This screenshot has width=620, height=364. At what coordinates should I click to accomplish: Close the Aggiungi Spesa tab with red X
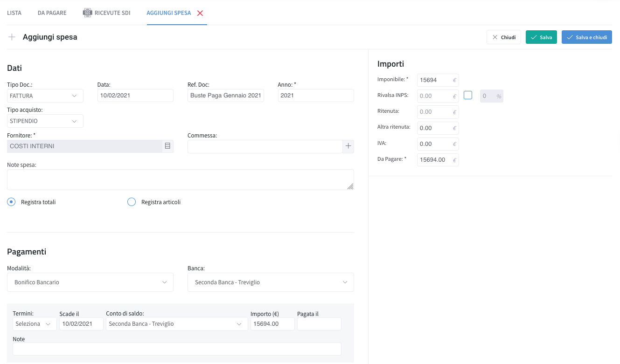(200, 13)
